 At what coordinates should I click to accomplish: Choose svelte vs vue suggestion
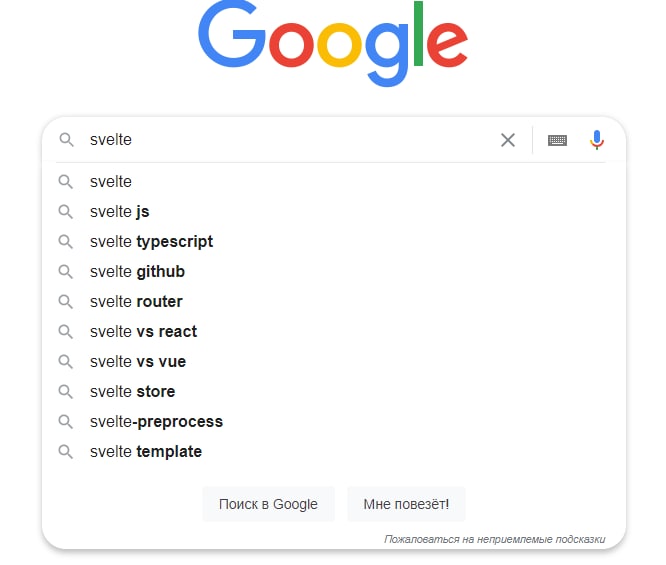[138, 362]
